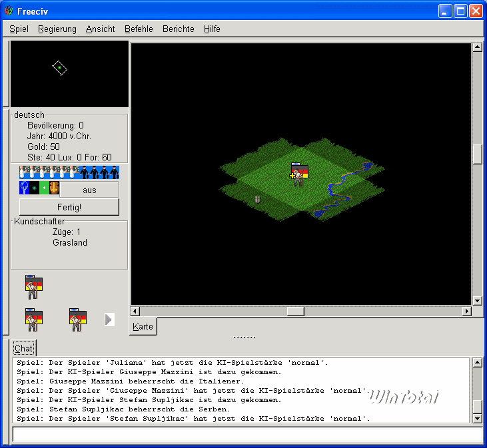Click the chat message input field
The width and height of the screenshot is (487, 448).
coord(247,435)
